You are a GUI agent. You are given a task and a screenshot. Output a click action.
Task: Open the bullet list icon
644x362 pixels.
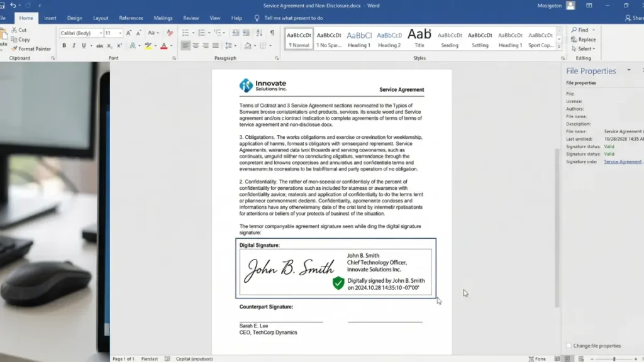186,33
